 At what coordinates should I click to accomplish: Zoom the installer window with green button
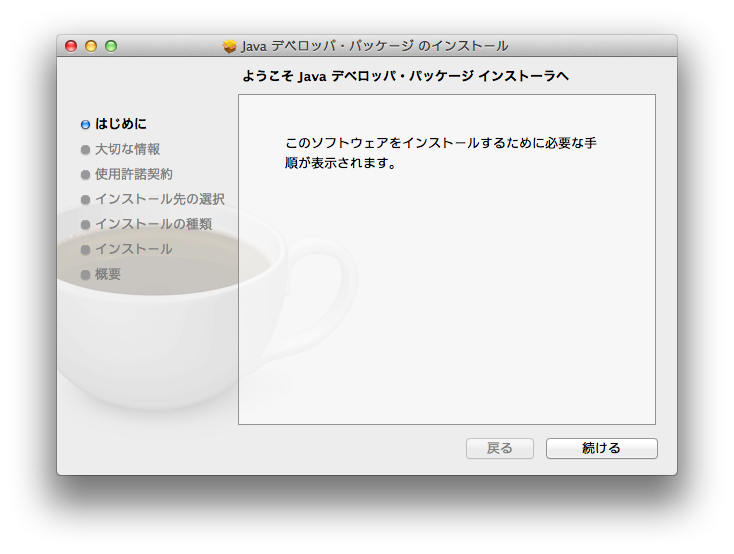(x=111, y=46)
